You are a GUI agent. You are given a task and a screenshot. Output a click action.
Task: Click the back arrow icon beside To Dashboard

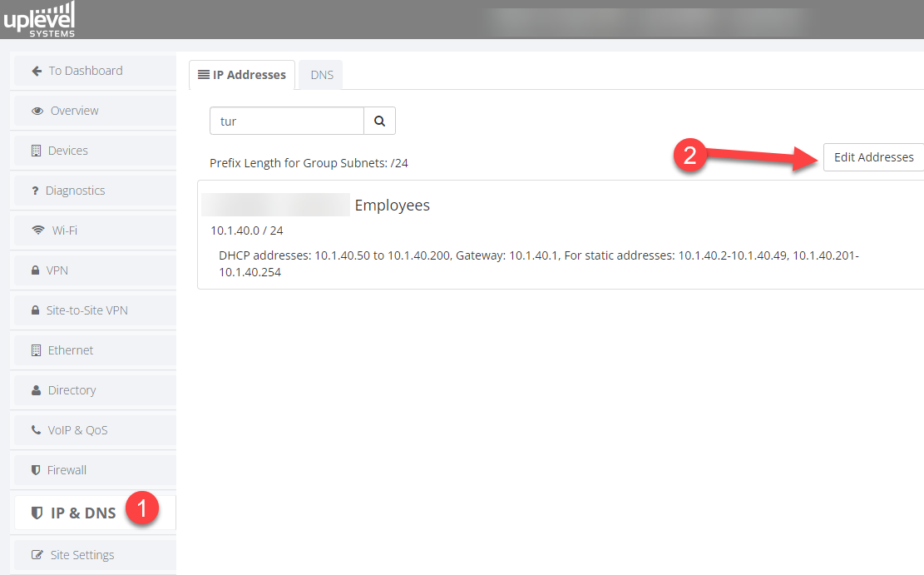click(37, 71)
